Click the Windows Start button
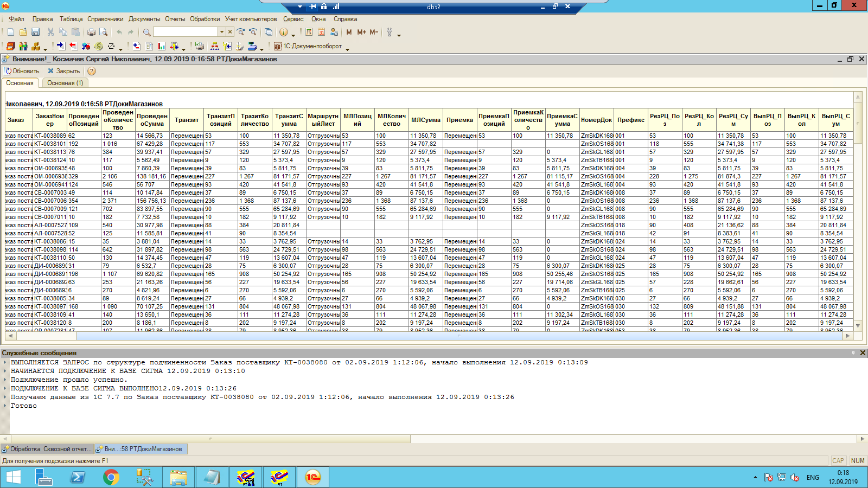 pyautogui.click(x=13, y=477)
